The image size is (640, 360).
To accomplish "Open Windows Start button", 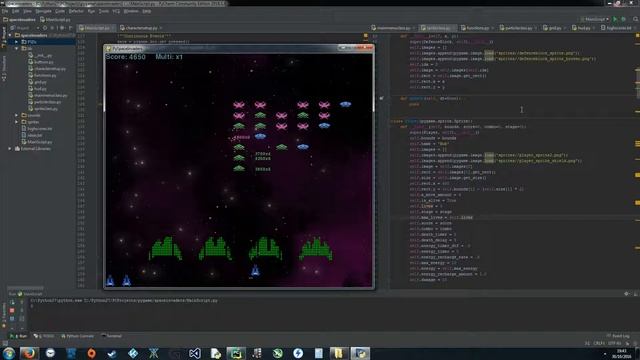I will coord(9,353).
